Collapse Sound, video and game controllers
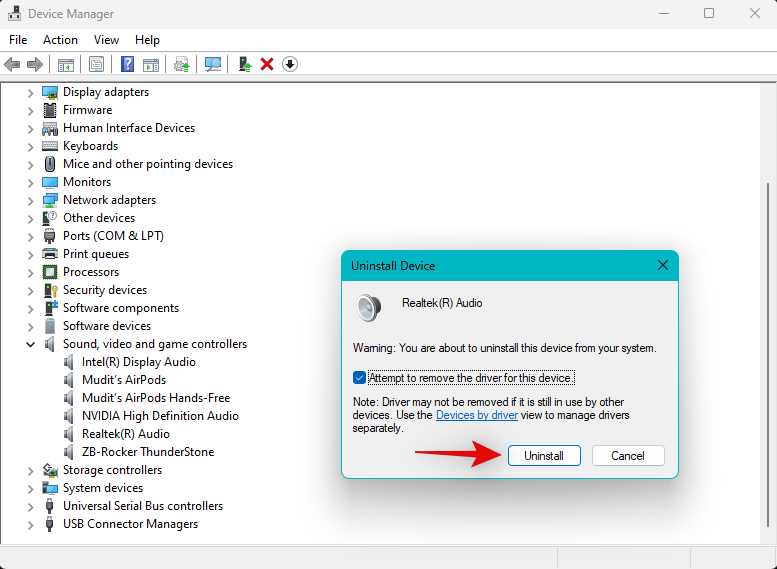This screenshot has height=569, width=777. point(30,344)
